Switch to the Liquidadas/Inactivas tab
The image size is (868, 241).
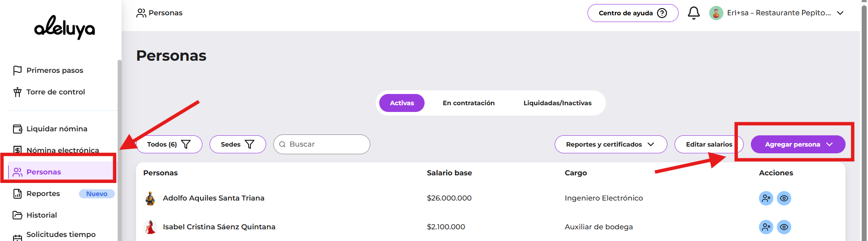(x=557, y=103)
